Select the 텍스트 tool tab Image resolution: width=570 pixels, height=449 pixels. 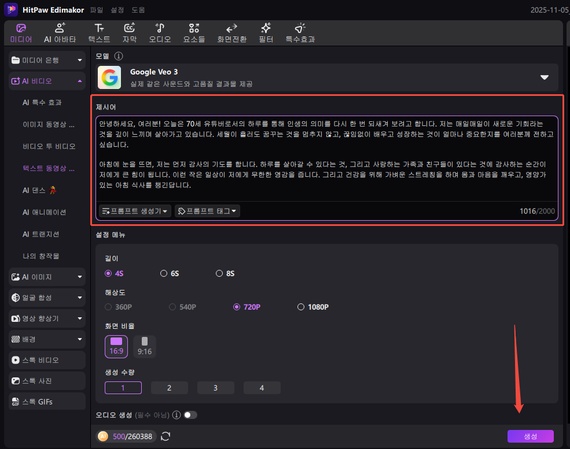click(99, 33)
